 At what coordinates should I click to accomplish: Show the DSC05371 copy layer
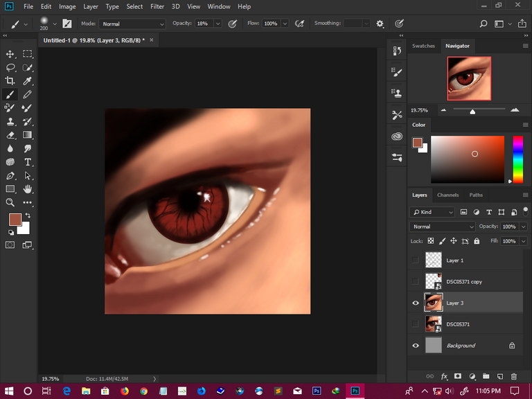tap(416, 281)
